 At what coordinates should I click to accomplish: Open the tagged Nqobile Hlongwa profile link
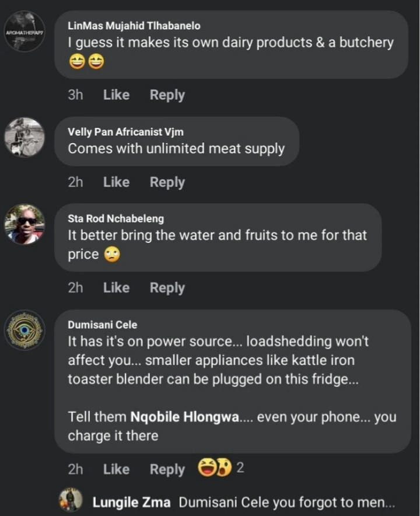(x=185, y=417)
